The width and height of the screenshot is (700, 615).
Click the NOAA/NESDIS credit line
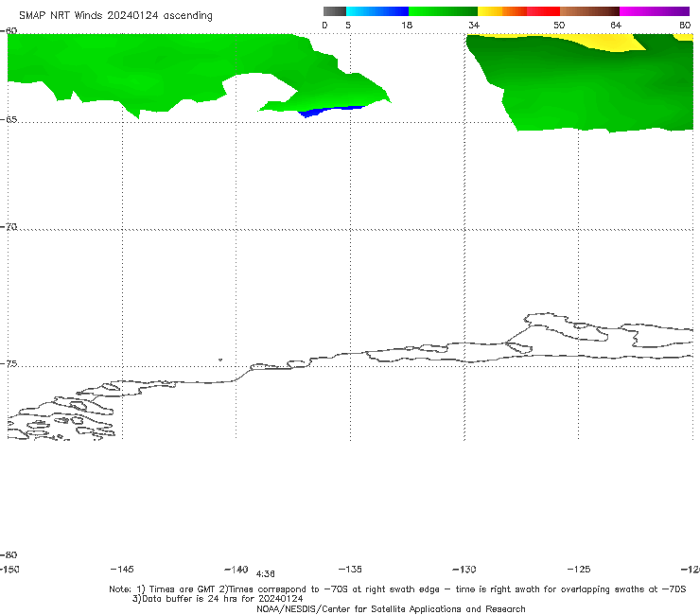[391, 608]
